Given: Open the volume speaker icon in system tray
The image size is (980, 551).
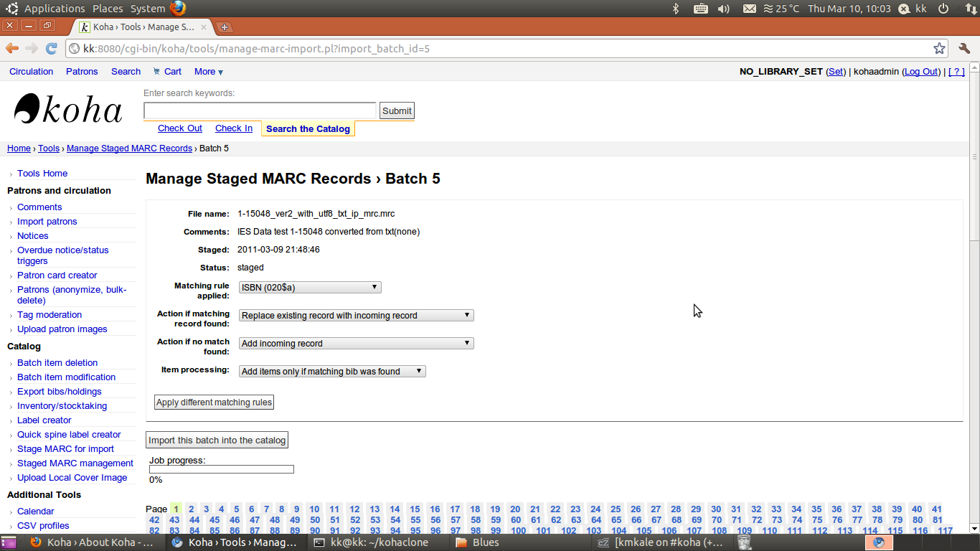Looking at the screenshot, I should (724, 9).
